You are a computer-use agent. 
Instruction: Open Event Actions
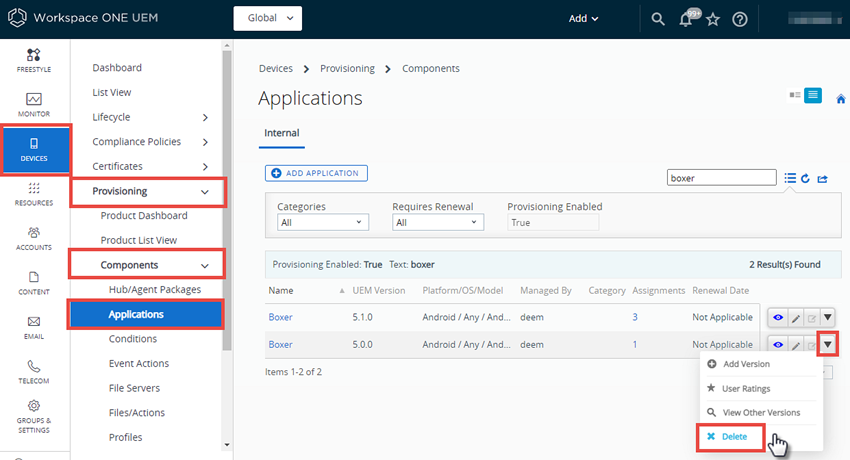139,364
